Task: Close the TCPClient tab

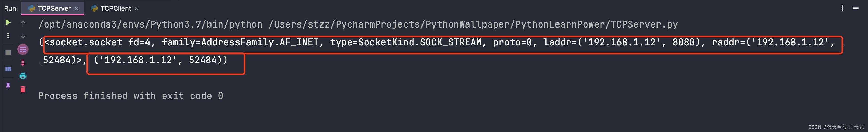Action: [137, 9]
